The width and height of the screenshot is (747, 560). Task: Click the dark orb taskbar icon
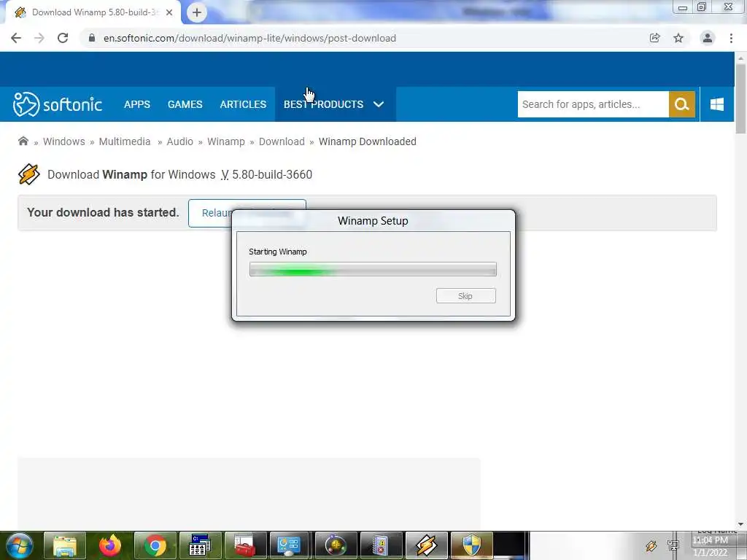tap(336, 545)
